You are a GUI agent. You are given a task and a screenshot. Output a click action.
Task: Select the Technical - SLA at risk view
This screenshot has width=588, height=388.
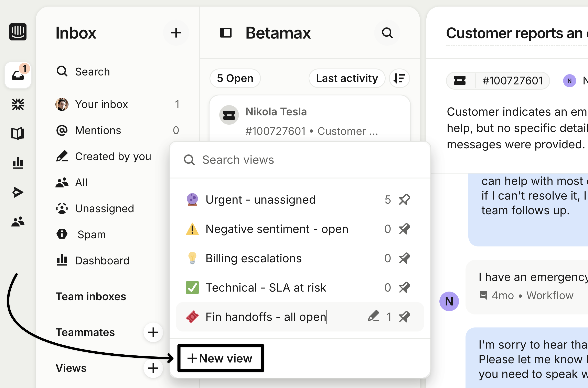300,287
